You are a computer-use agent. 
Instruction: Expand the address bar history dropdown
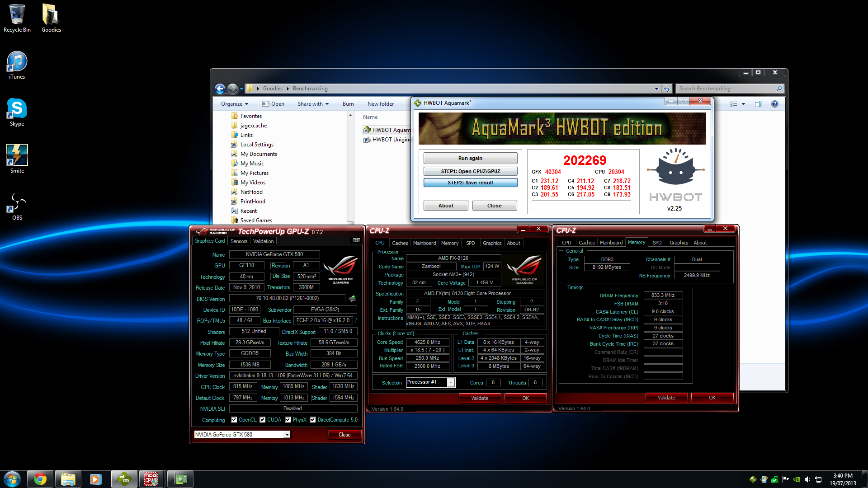pyautogui.click(x=656, y=89)
